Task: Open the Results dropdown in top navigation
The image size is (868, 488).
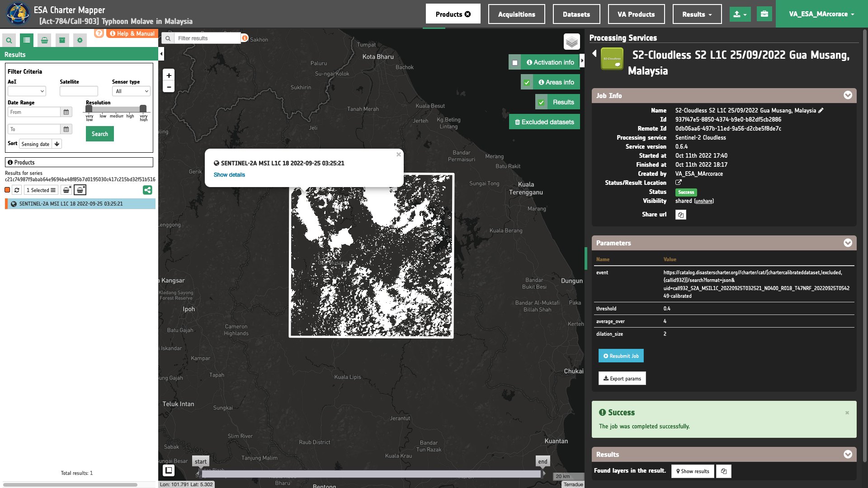Action: click(x=697, y=14)
